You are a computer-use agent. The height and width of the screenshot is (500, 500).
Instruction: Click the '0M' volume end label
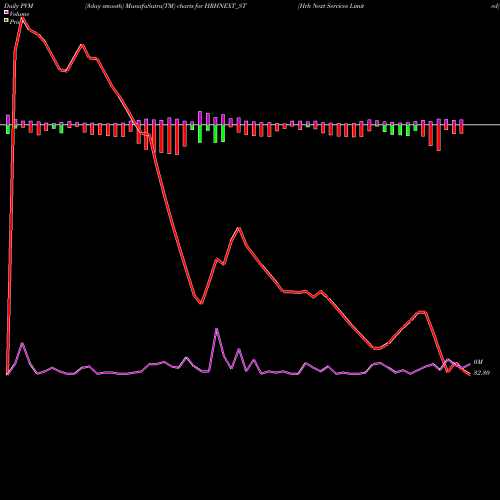pos(478,362)
